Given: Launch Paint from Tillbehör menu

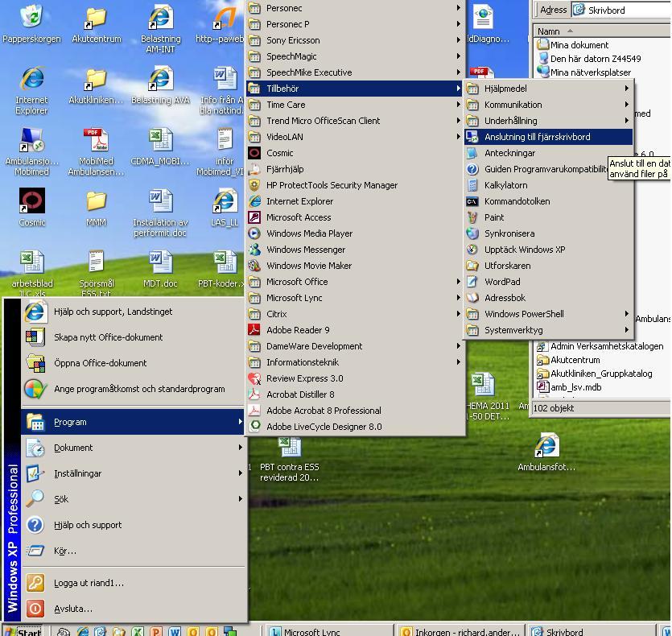Looking at the screenshot, I should pos(548,217).
